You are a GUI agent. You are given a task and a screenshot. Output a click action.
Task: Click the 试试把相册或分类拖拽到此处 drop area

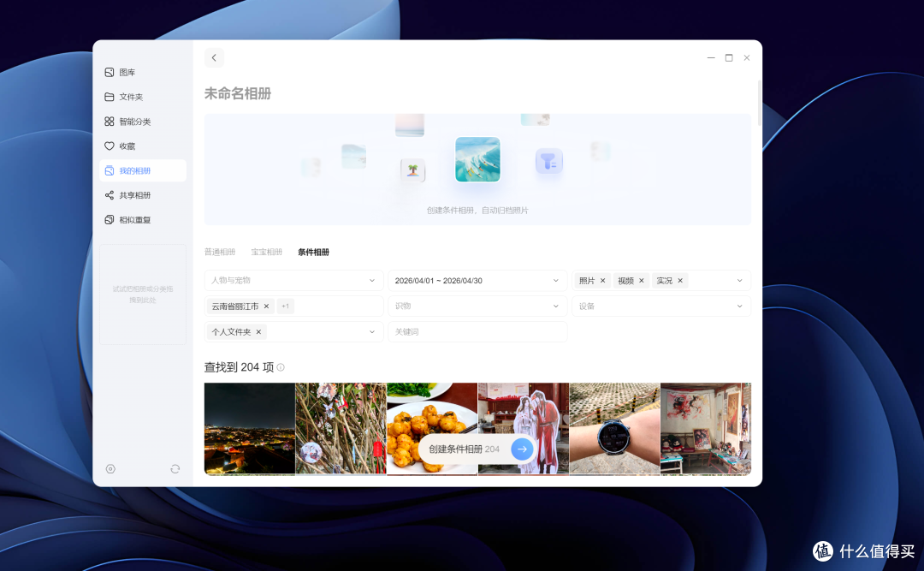pos(143,294)
